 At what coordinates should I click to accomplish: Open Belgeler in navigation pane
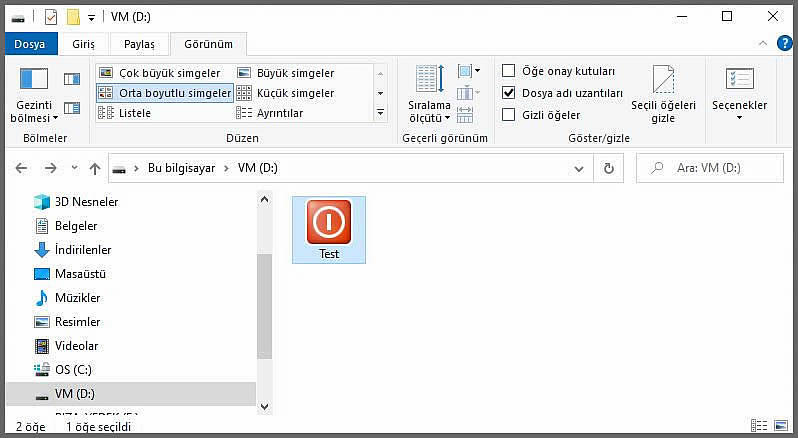(65, 226)
